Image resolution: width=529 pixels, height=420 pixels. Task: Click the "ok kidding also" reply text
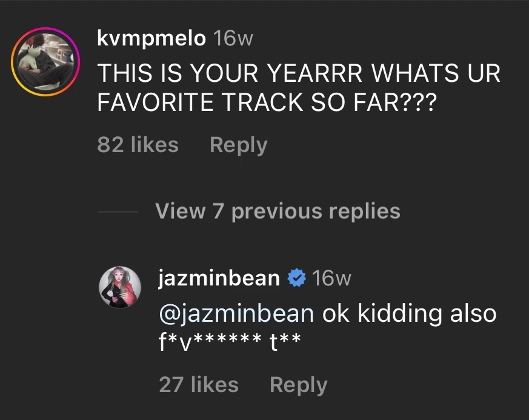click(x=409, y=313)
